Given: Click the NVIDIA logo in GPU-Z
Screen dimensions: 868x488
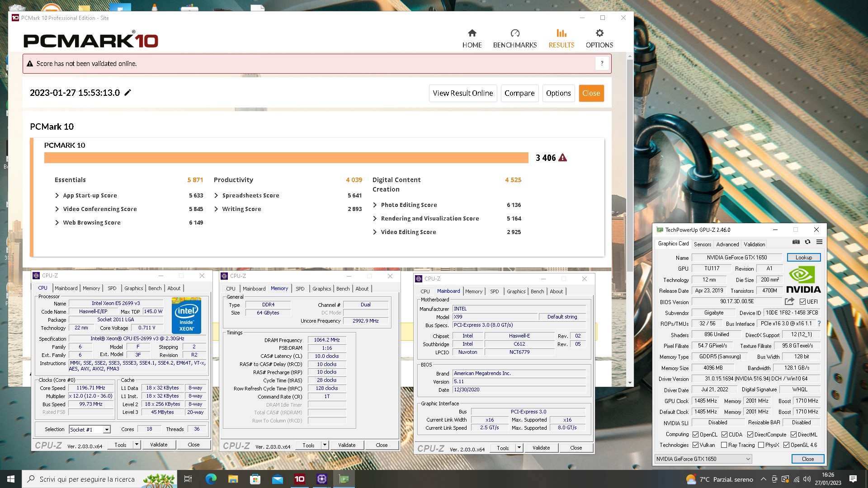Looking at the screenshot, I should point(803,280).
